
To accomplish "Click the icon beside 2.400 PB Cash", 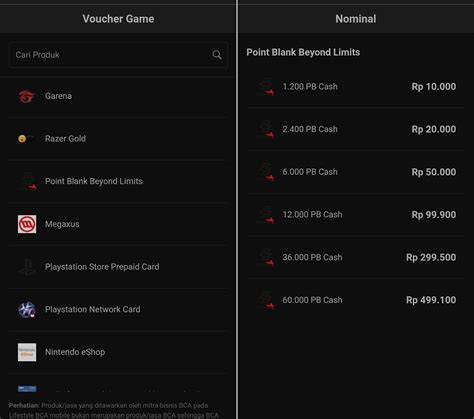I will point(266,130).
